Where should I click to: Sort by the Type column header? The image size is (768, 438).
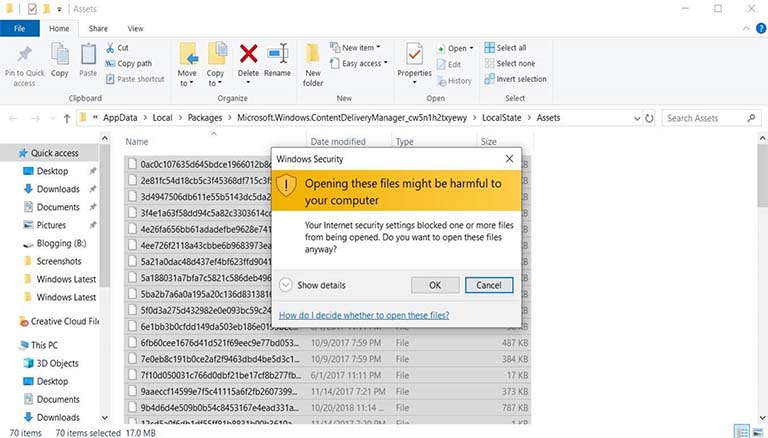[x=405, y=142]
